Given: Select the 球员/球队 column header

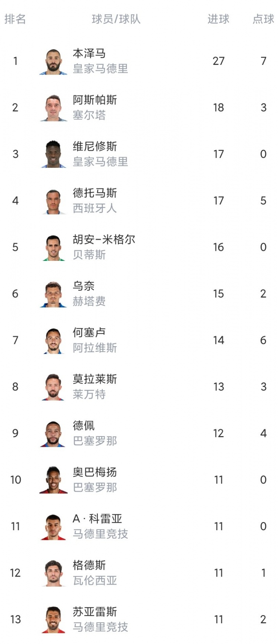Looking at the screenshot, I should (116, 19).
